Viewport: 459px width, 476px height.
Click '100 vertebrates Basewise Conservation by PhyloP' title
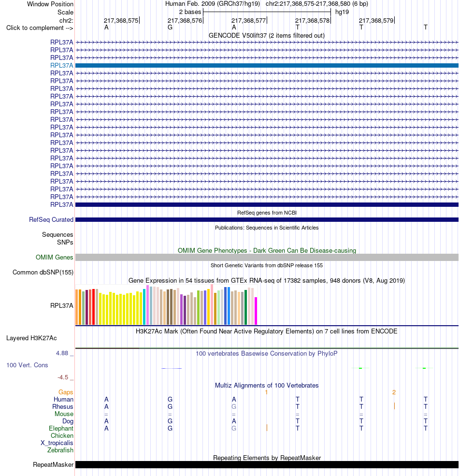coord(267,353)
